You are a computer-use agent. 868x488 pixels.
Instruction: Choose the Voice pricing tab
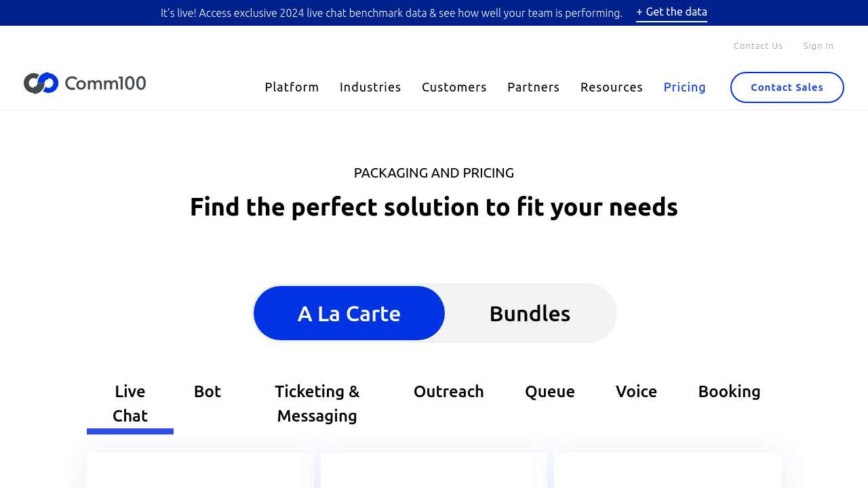(636, 392)
